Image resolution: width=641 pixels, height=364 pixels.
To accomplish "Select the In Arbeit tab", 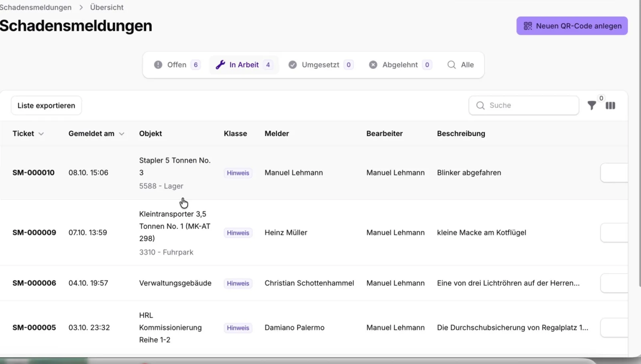I will coord(244,65).
